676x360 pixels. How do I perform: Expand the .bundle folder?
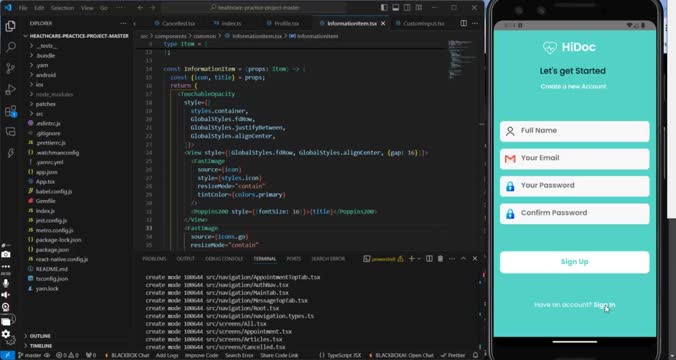46,56
